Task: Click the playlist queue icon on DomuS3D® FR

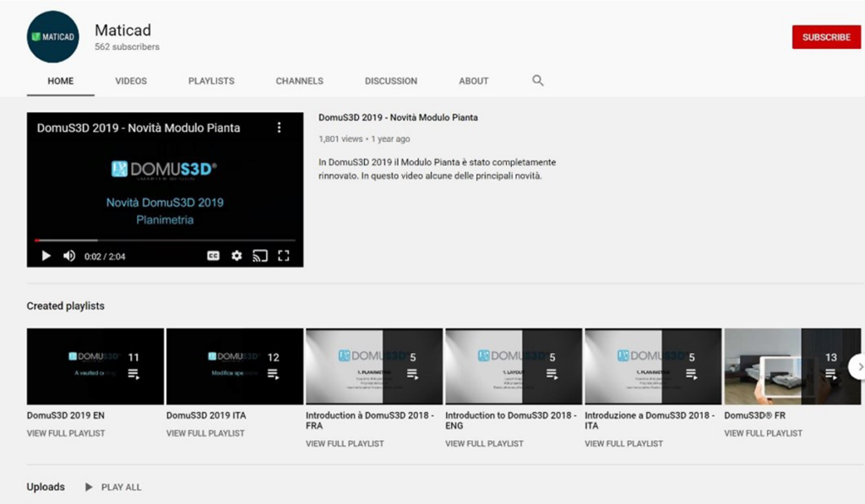Action: [x=831, y=375]
